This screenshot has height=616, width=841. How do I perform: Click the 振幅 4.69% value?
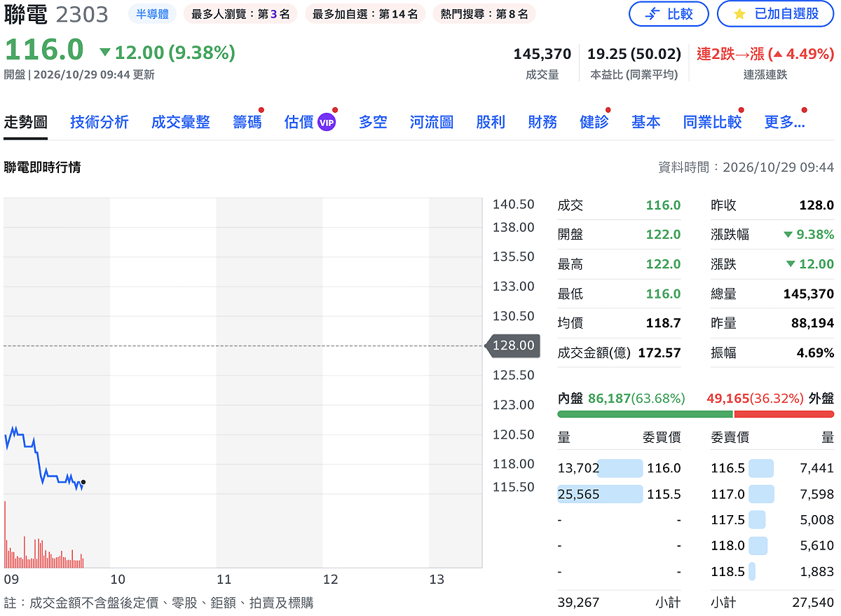click(x=815, y=353)
